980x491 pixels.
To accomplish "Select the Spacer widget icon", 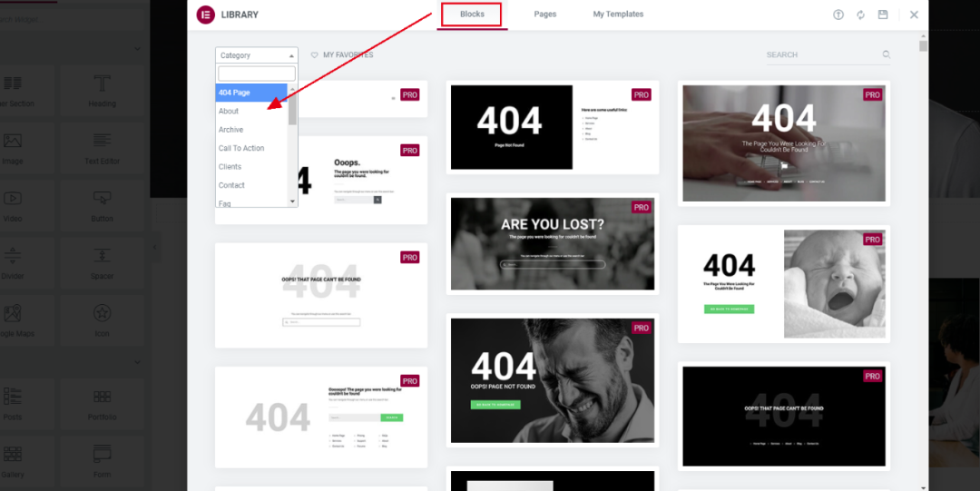I will tap(102, 255).
